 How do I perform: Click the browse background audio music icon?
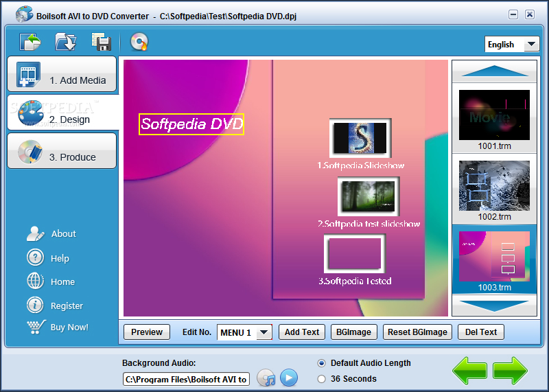[266, 378]
